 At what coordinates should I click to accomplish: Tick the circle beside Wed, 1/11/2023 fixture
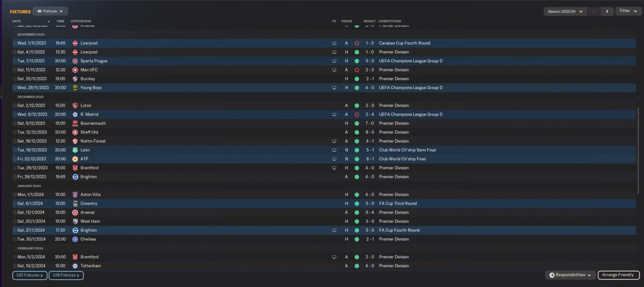tap(15, 43)
